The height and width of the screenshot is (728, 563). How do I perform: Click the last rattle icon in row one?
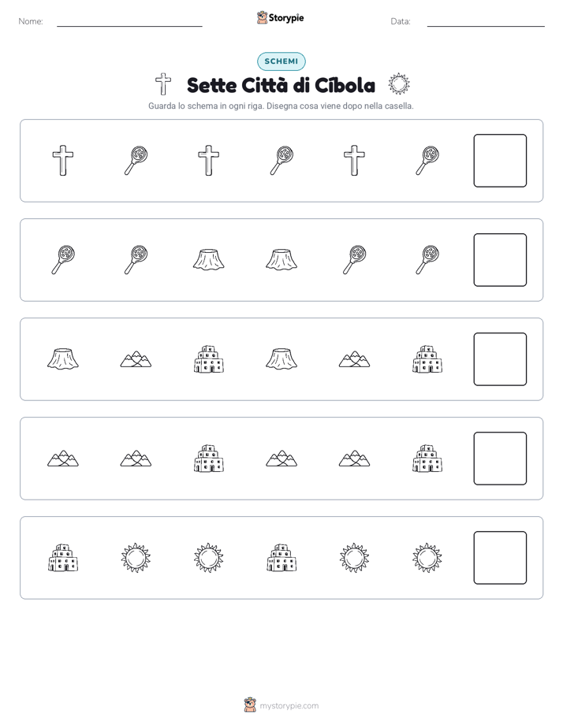click(427, 161)
